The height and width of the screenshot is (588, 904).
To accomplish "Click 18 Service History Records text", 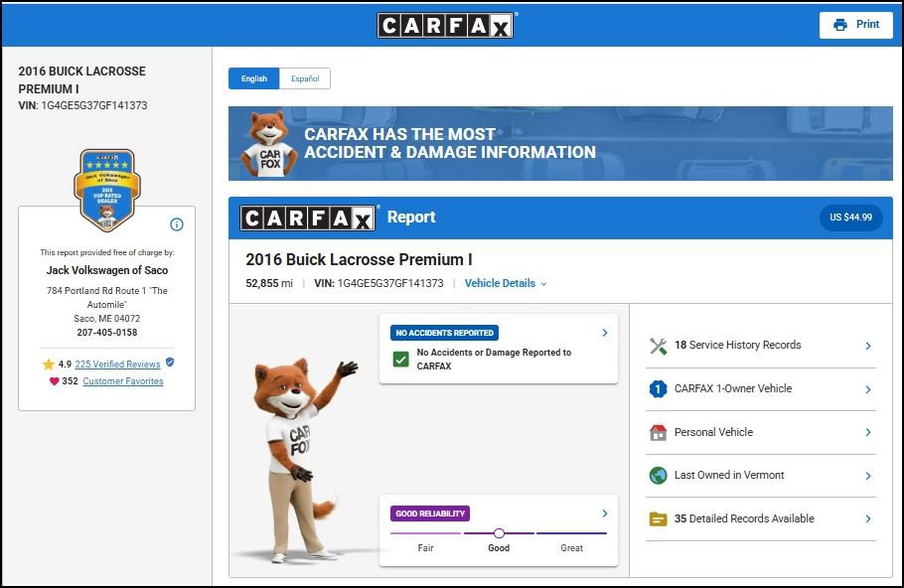I will (738, 345).
